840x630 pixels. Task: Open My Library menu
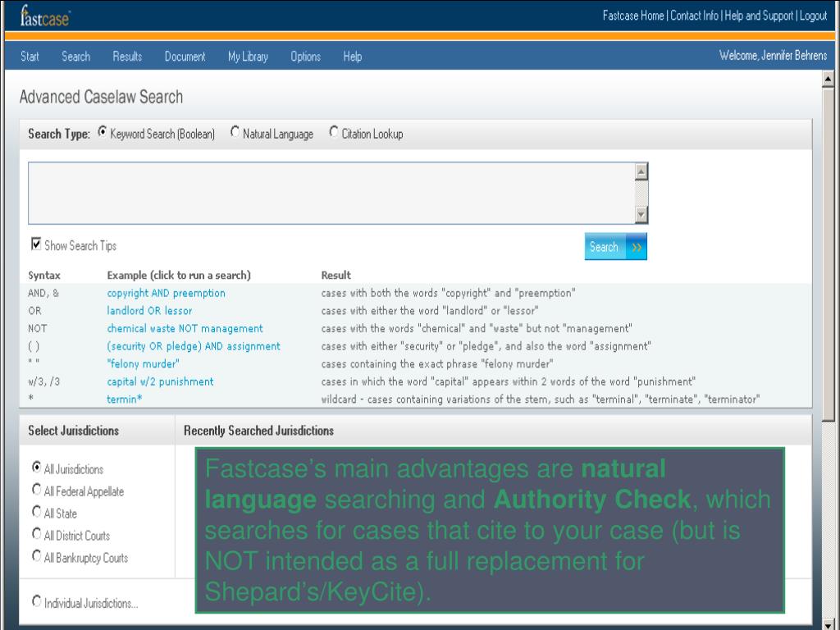(248, 57)
